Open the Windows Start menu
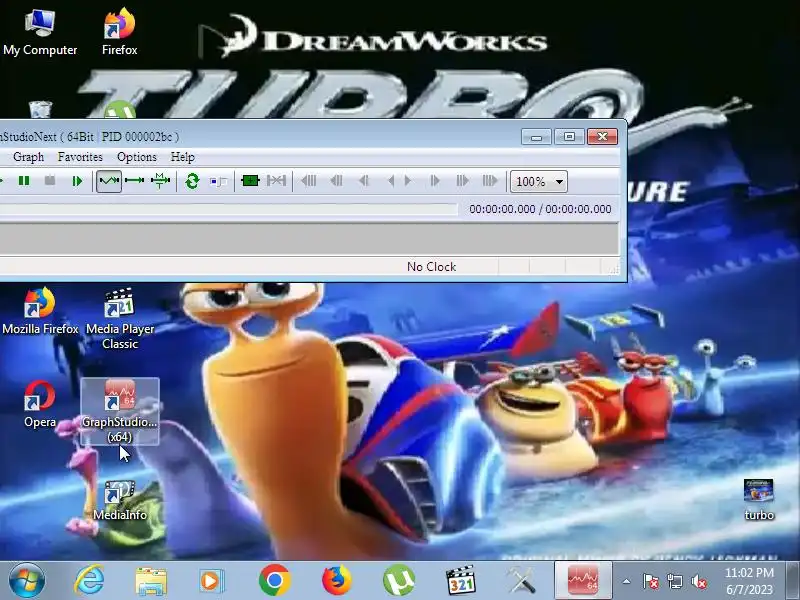 click(26, 581)
